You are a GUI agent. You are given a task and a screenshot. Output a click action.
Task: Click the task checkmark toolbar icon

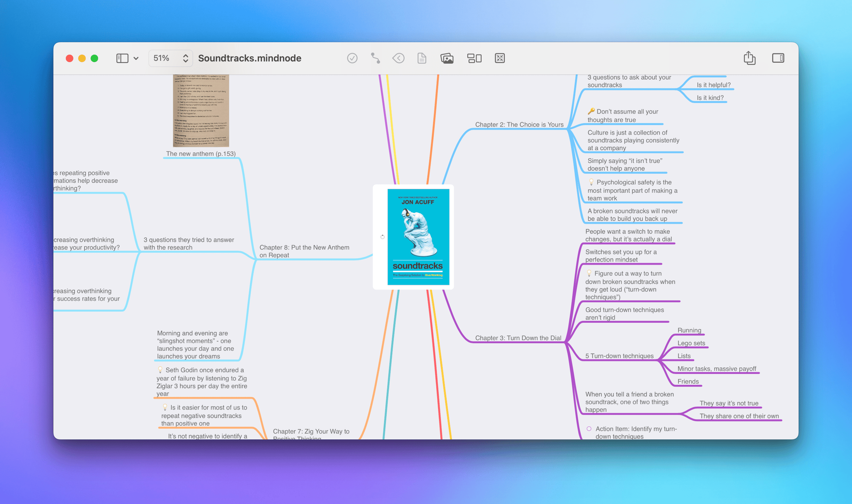[x=352, y=58]
